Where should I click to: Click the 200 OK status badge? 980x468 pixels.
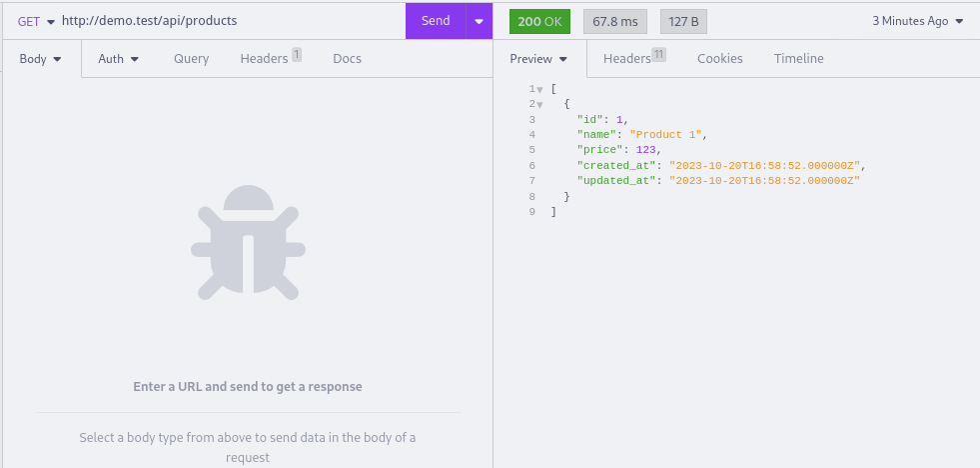(540, 21)
